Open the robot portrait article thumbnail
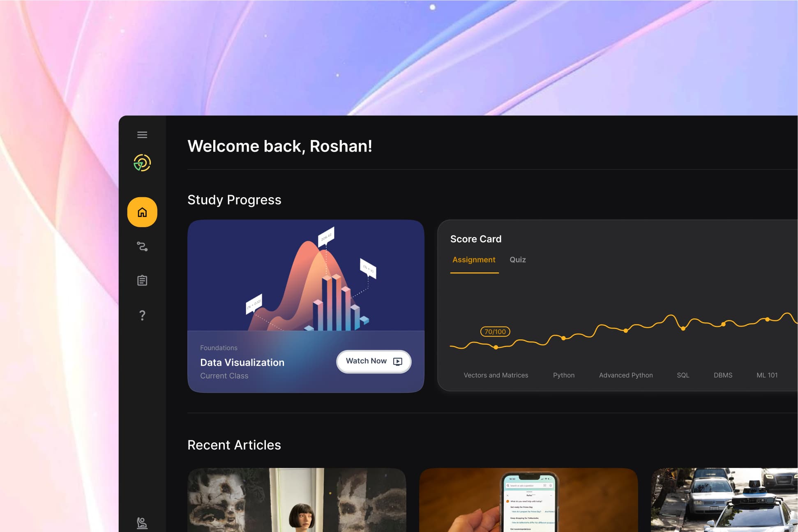 [297, 500]
